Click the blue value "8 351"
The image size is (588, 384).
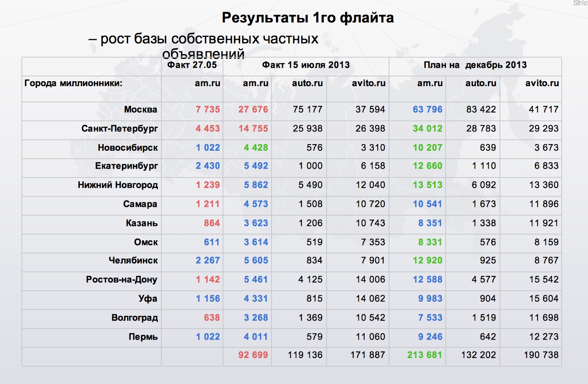430,223
